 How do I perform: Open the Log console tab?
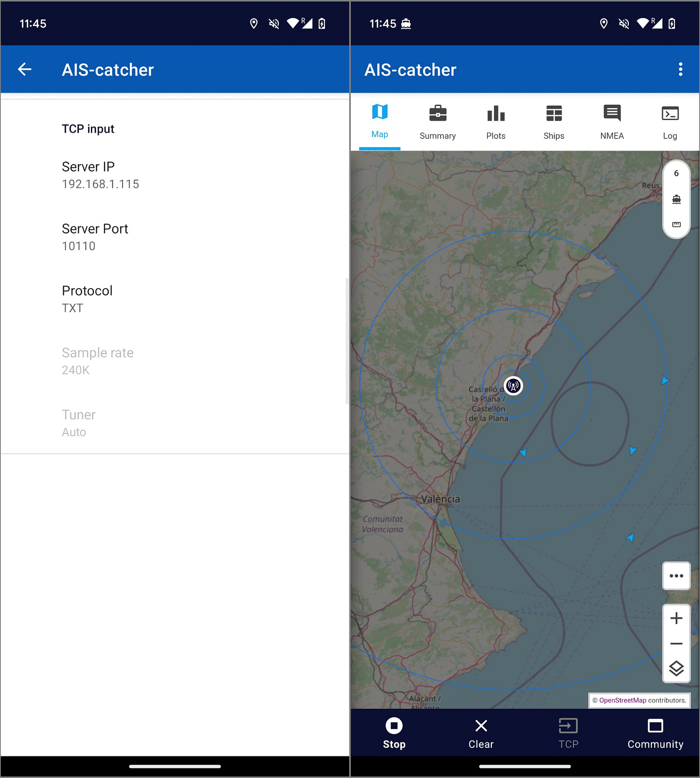[670, 122]
